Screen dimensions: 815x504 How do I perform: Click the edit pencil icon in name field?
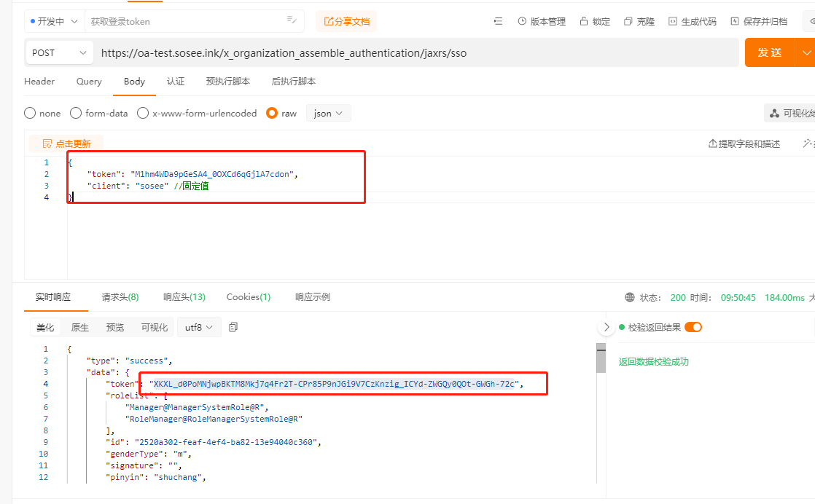pos(292,20)
